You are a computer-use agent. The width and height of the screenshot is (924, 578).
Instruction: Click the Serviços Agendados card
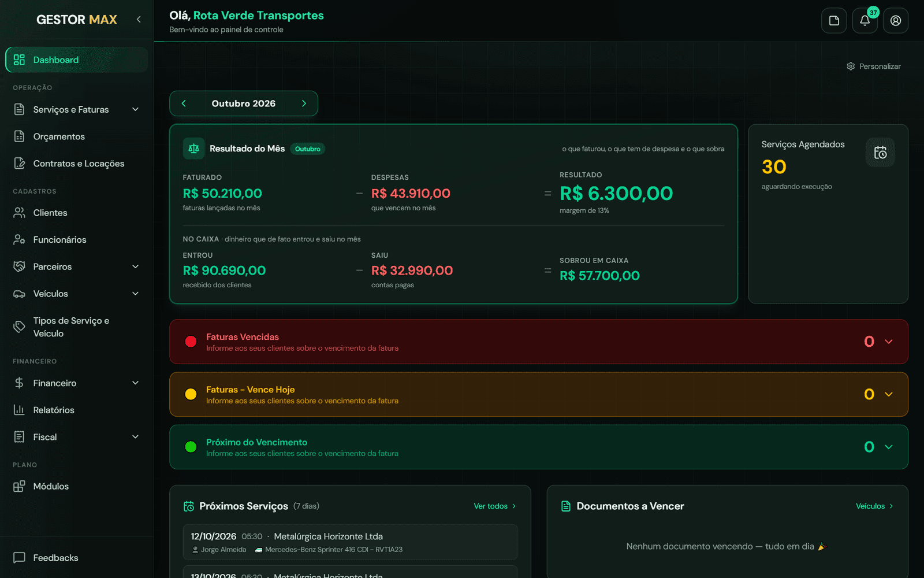point(828,214)
